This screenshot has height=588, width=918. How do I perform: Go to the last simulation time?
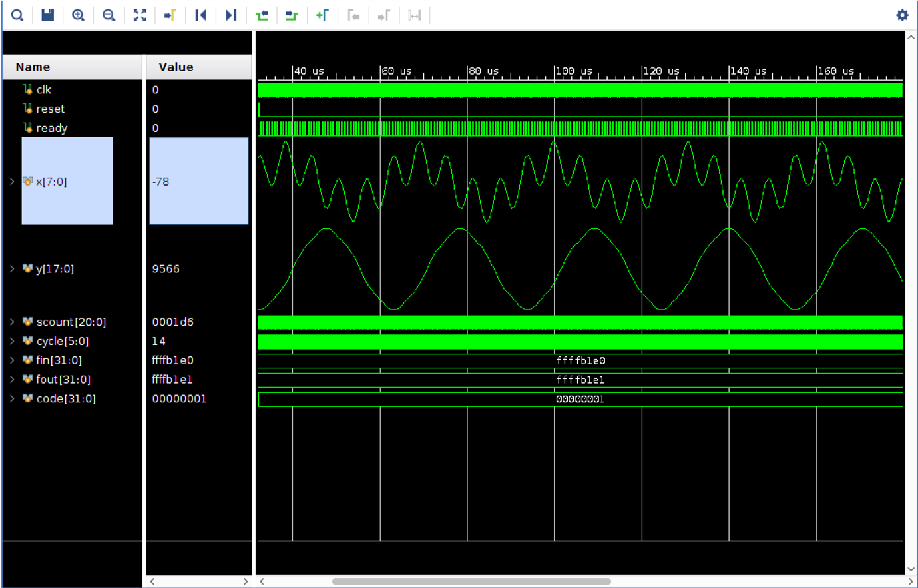[231, 15]
